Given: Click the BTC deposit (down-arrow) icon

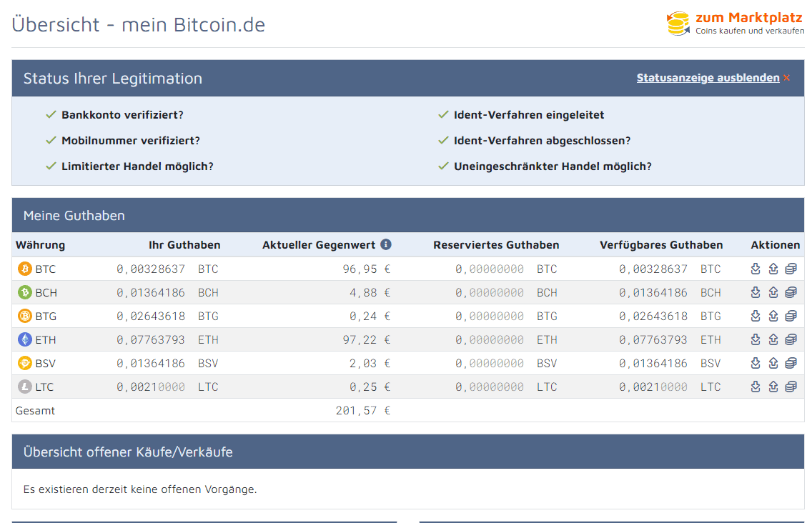Looking at the screenshot, I should (x=756, y=269).
